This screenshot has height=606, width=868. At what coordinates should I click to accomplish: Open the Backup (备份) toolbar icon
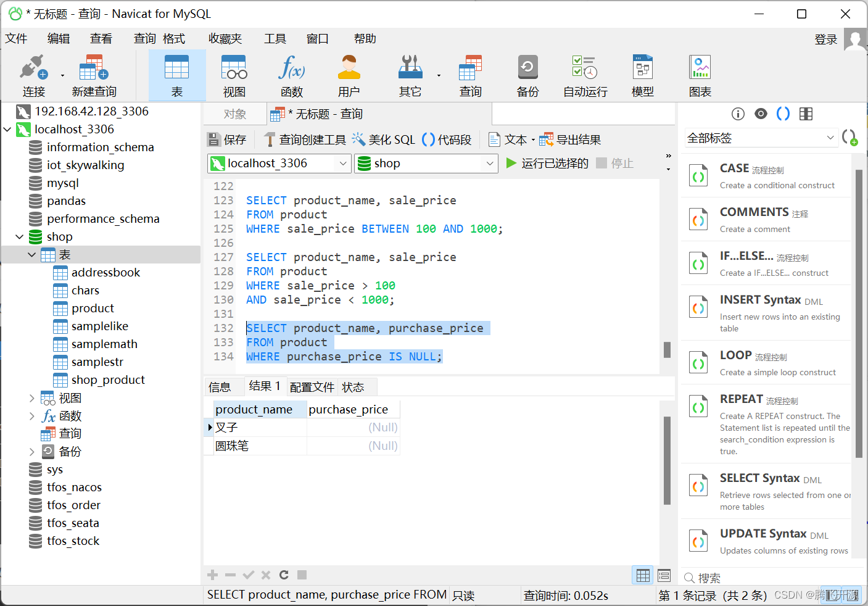pos(528,75)
